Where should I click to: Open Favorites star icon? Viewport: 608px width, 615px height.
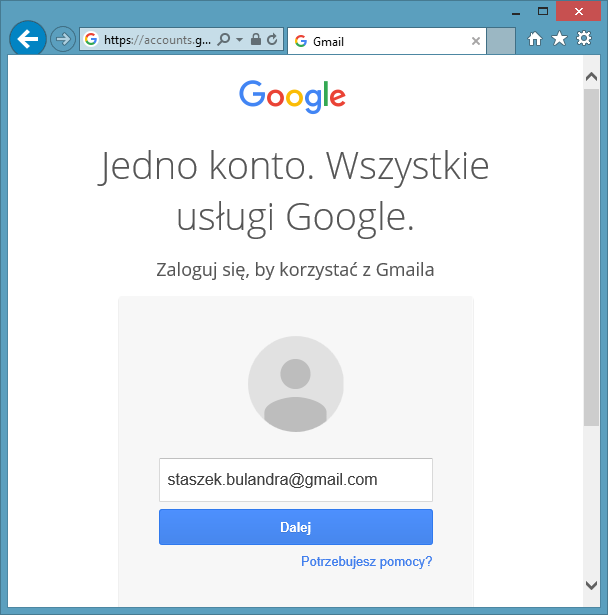(x=560, y=39)
